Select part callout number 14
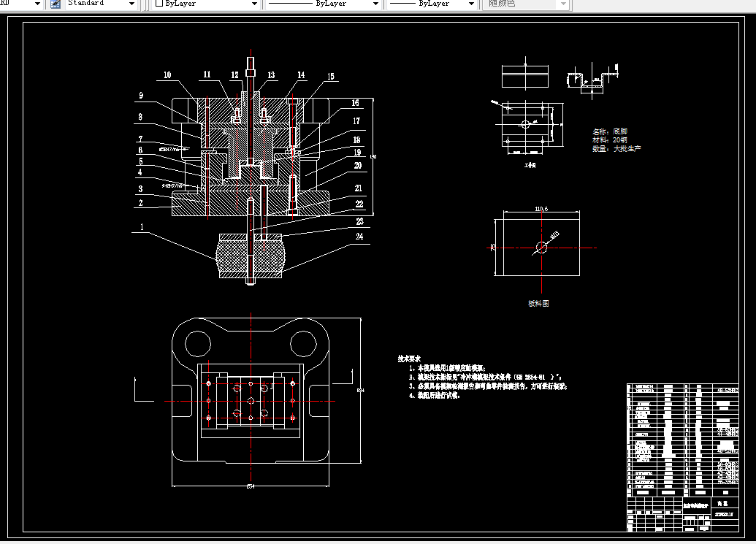The height and width of the screenshot is (544, 756). (x=302, y=74)
